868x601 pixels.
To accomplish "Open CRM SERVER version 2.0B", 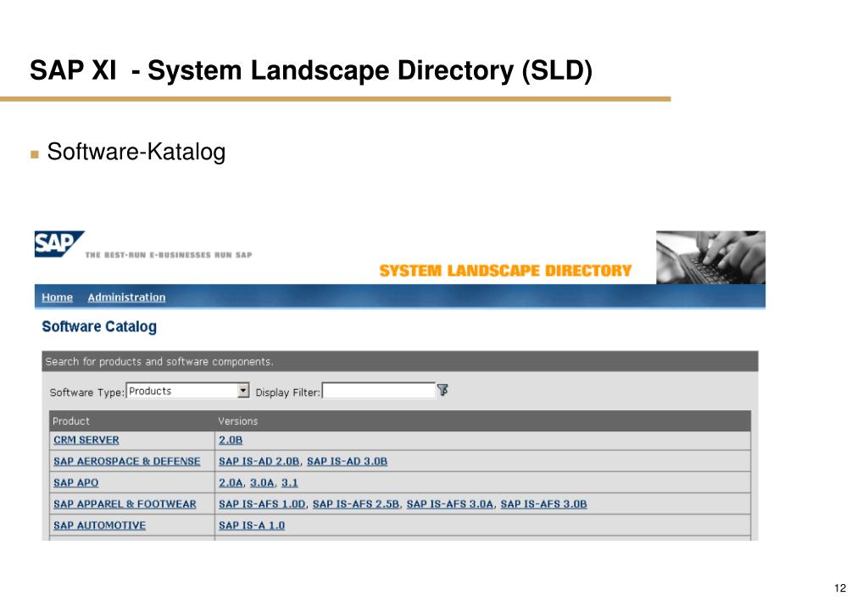I will point(231,440).
